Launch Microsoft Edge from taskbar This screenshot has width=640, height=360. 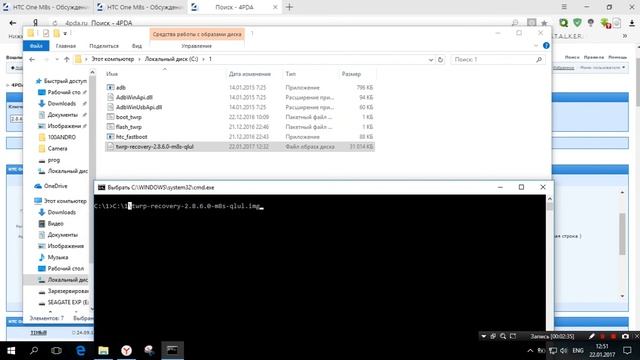80,350
